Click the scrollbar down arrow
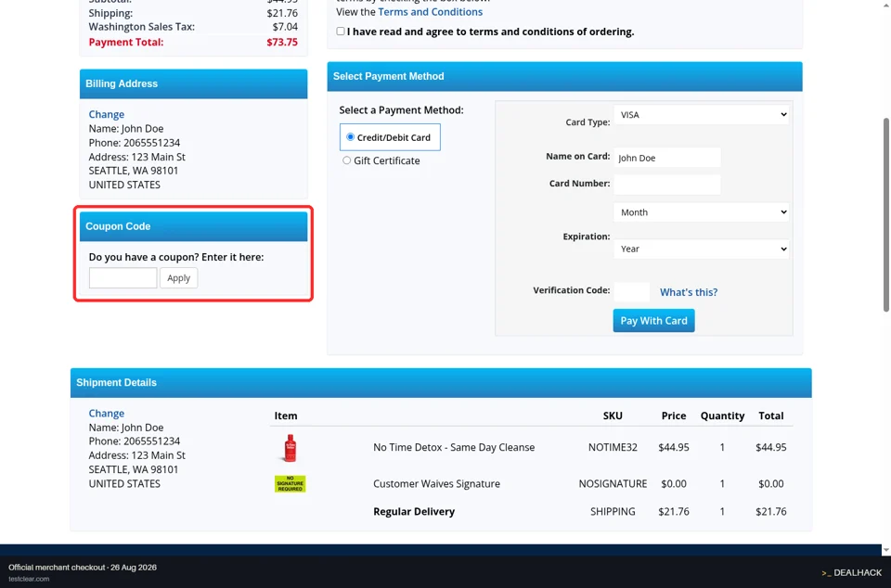Viewport: 891px width, 588px height. tap(885, 550)
